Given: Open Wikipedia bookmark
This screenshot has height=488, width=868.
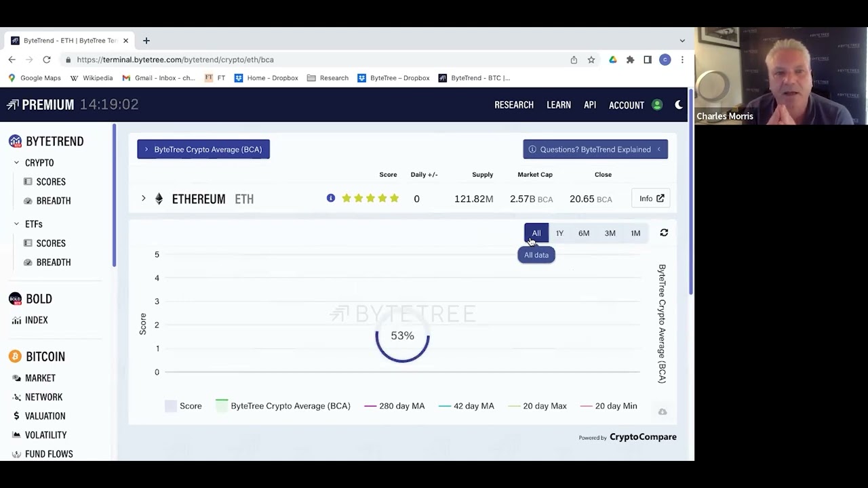Looking at the screenshot, I should (92, 78).
